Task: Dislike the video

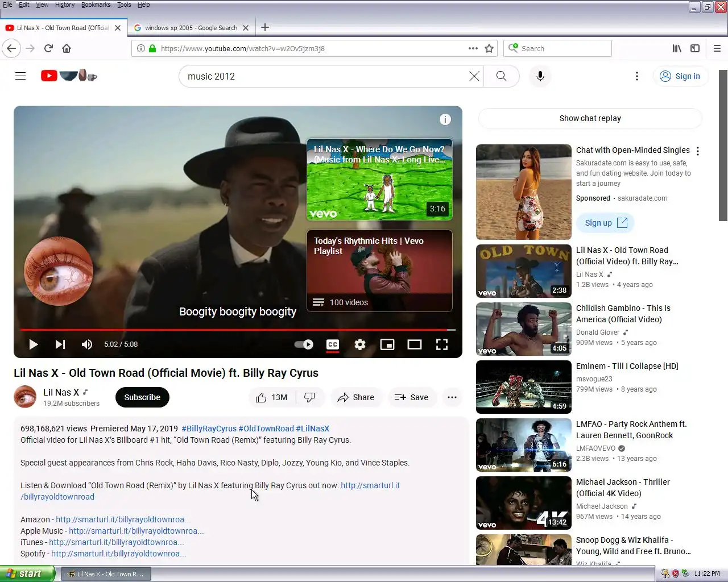Action: point(309,397)
